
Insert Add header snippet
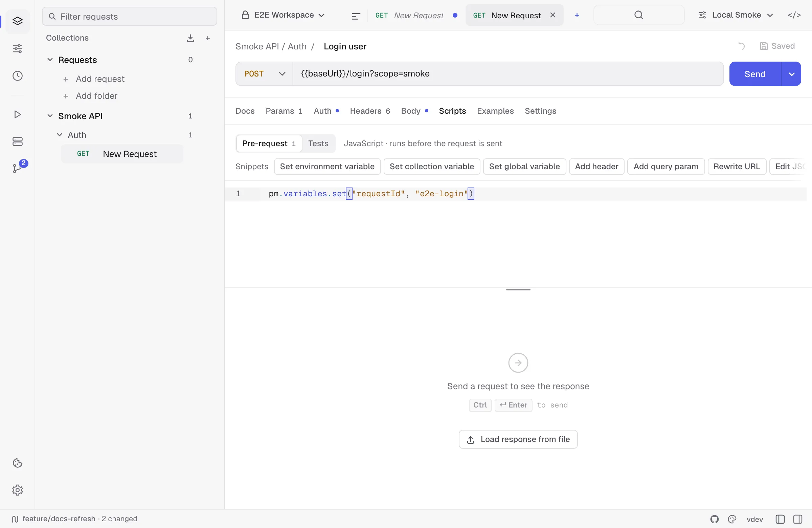(596, 167)
